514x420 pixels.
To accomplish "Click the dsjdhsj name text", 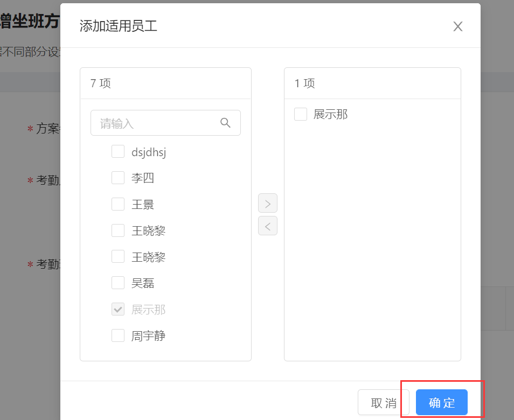I will 149,152.
